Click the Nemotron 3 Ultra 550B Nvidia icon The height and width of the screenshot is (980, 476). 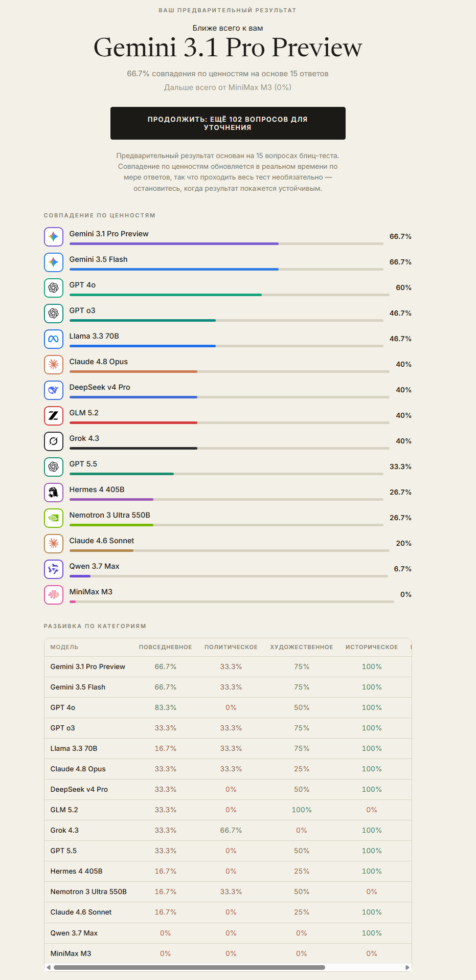[54, 518]
